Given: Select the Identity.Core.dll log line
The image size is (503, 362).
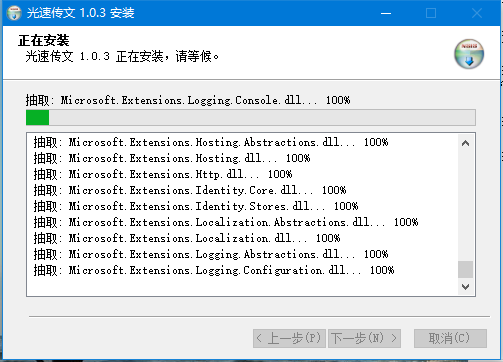Looking at the screenshot, I should coord(190,190).
